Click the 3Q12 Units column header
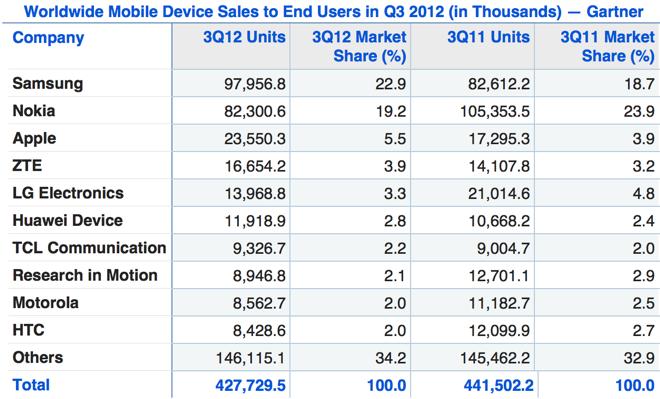 tap(244, 37)
